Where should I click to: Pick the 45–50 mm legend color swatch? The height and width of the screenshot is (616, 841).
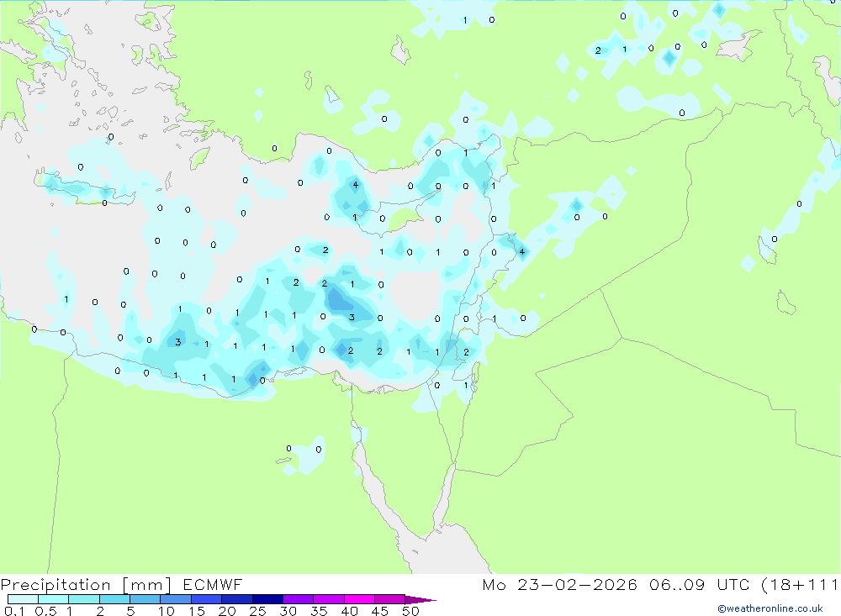pos(389,599)
